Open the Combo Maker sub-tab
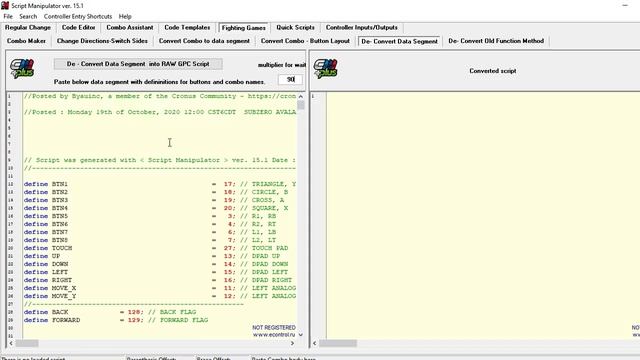The height and width of the screenshot is (360, 640). click(x=27, y=41)
